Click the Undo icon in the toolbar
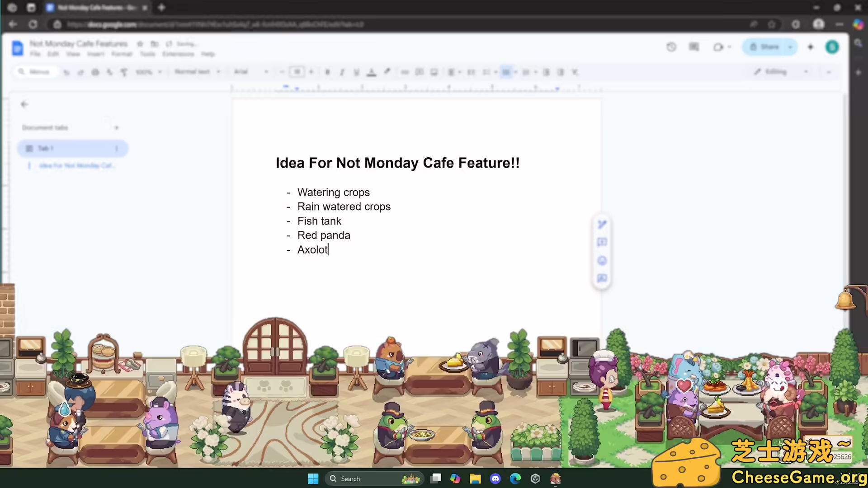 tap(66, 72)
